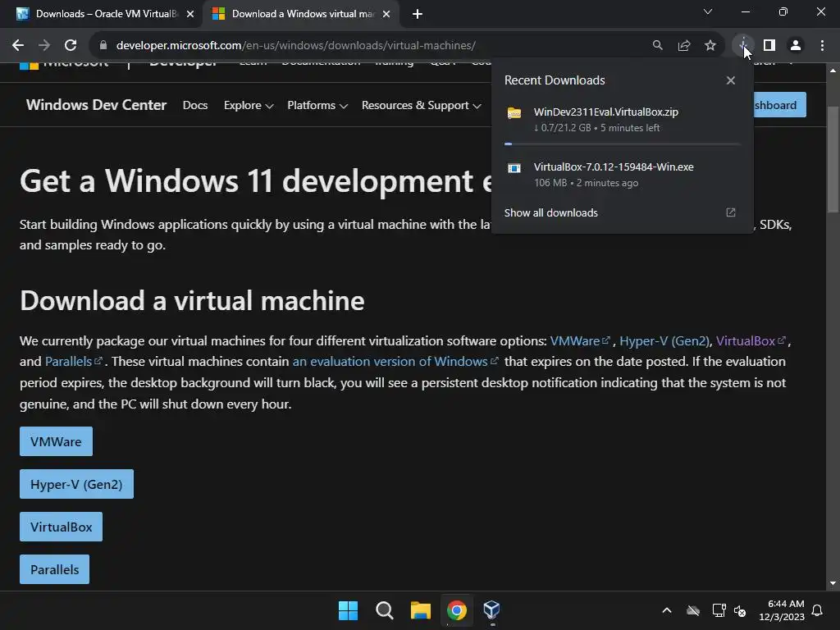Click the address bar URL

[x=295, y=46]
